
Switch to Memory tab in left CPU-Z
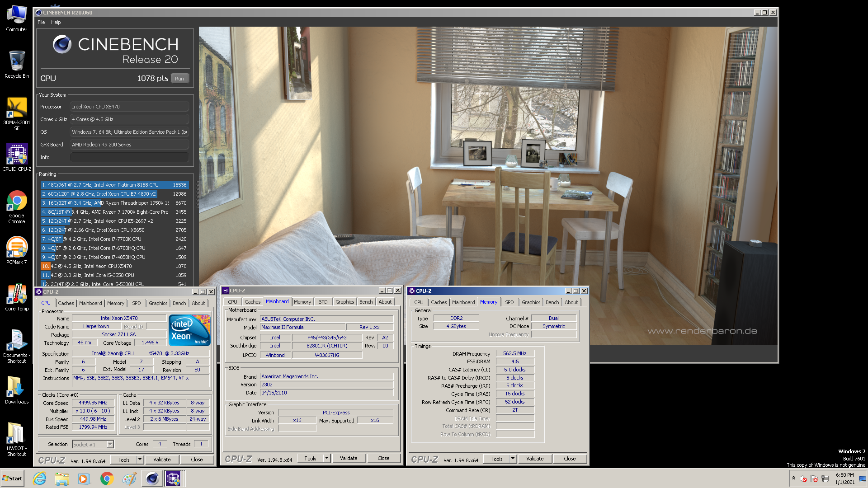click(x=116, y=303)
